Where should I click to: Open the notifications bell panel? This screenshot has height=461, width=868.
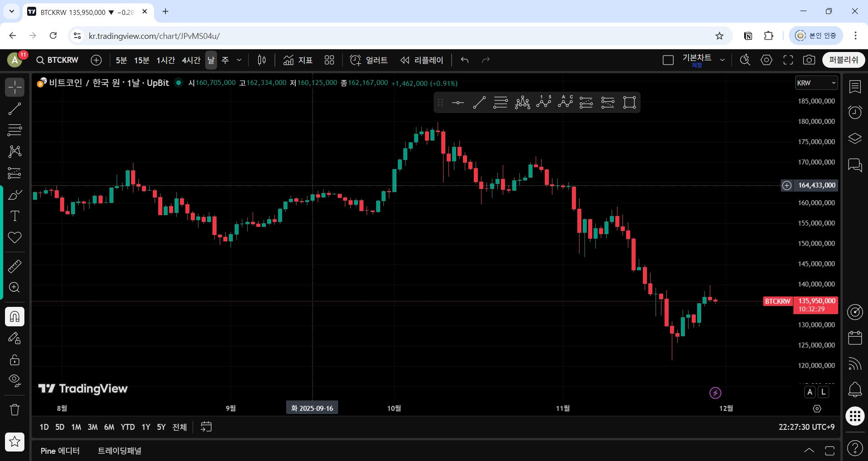pos(855,389)
